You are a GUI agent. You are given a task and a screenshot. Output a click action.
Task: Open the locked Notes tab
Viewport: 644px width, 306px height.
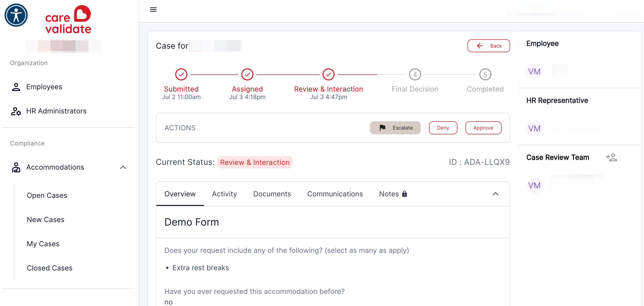pyautogui.click(x=393, y=194)
